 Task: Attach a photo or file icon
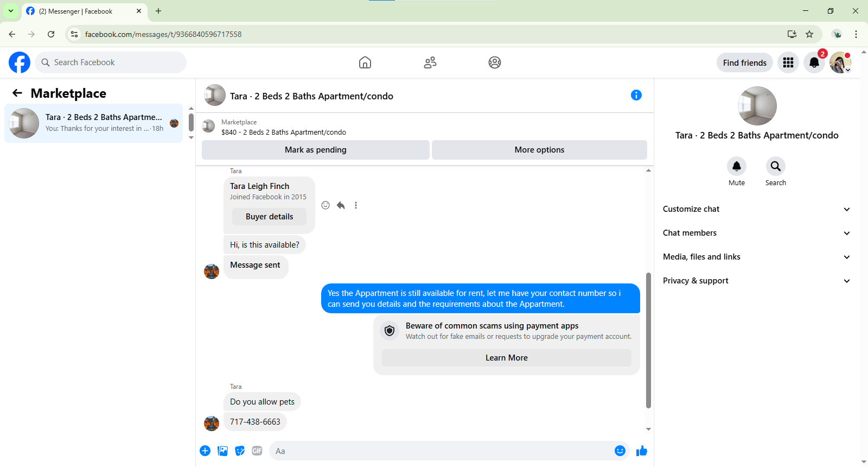pyautogui.click(x=222, y=451)
